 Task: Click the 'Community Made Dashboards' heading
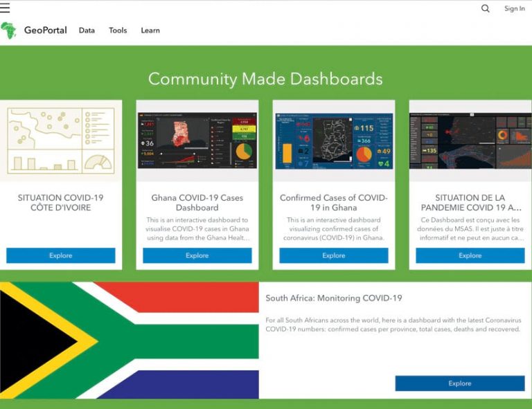point(265,79)
